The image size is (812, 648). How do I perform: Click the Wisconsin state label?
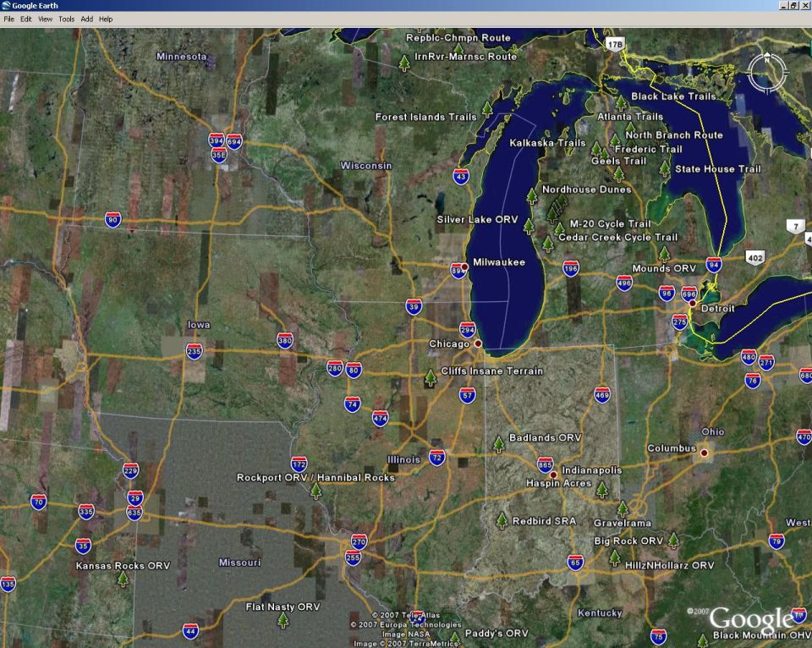click(x=365, y=166)
